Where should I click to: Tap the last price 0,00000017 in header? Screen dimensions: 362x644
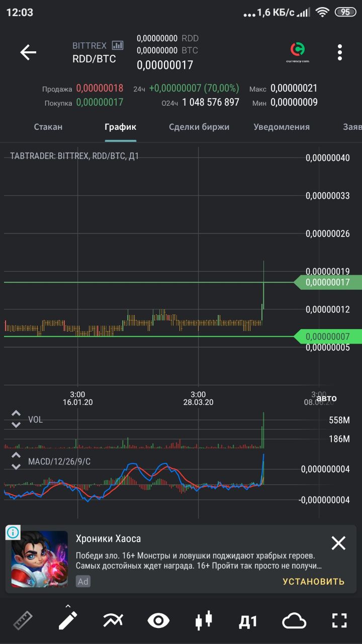click(165, 65)
